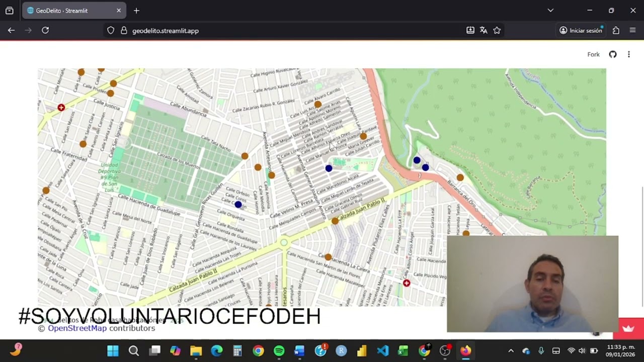Click the blue marker on Avenida General Joaquín Amaro
This screenshot has width=644, height=362.
[329, 168]
